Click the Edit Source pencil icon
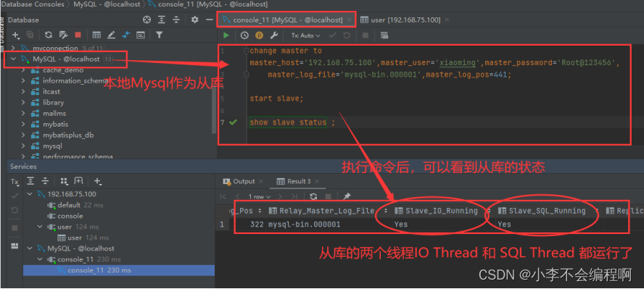This screenshot has width=644, height=289. click(x=111, y=35)
